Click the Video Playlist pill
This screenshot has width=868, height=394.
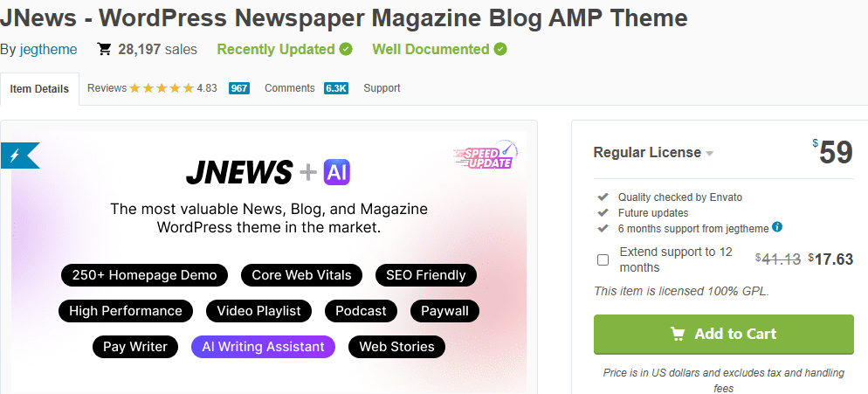259,311
